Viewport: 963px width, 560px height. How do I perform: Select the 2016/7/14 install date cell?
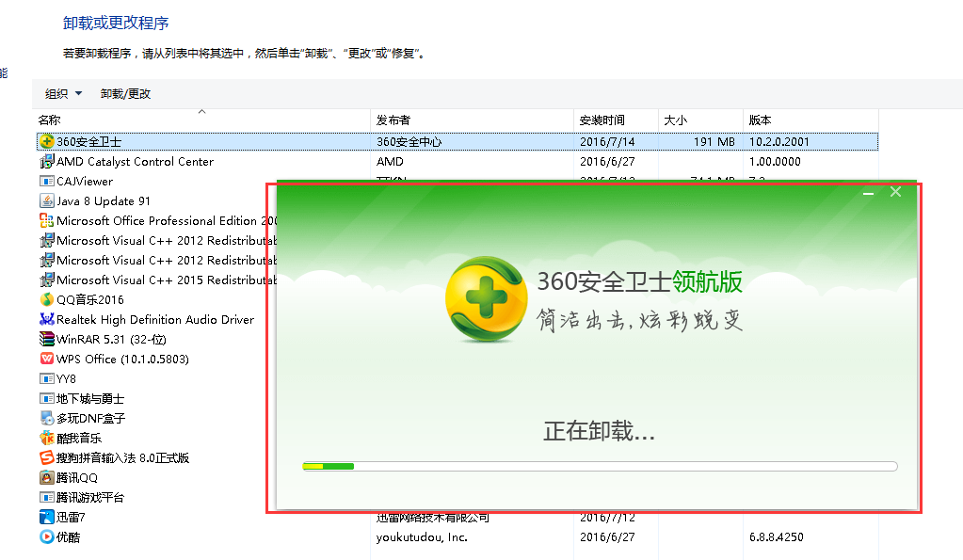(607, 142)
